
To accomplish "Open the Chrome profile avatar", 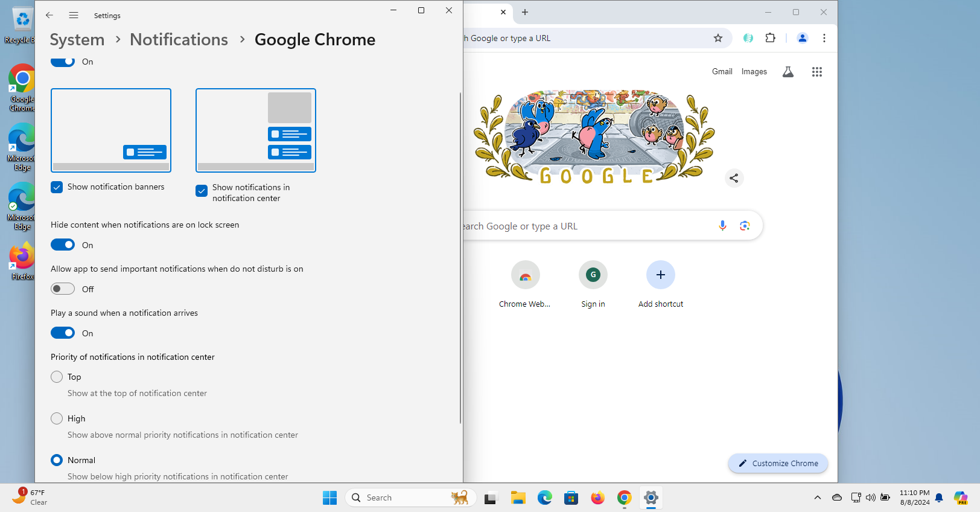I will pyautogui.click(x=803, y=38).
